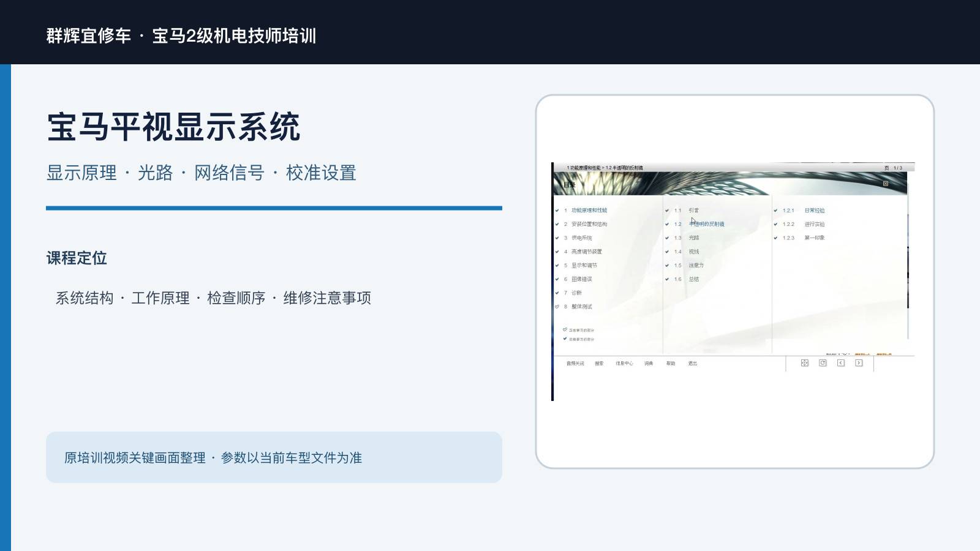Open section 1.6 总结
The width and height of the screenshot is (980, 551).
coord(687,279)
